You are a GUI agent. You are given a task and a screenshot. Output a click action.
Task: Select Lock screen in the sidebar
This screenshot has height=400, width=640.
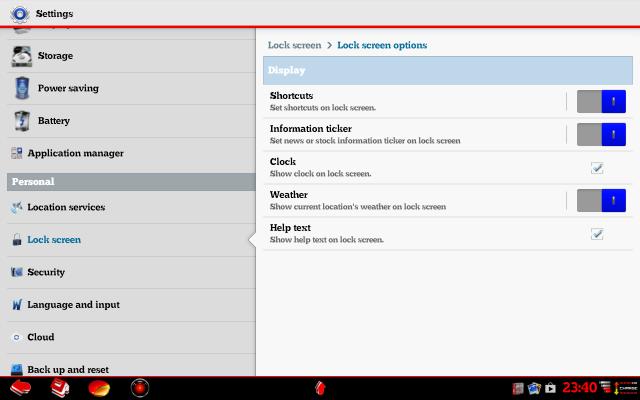[x=54, y=240]
